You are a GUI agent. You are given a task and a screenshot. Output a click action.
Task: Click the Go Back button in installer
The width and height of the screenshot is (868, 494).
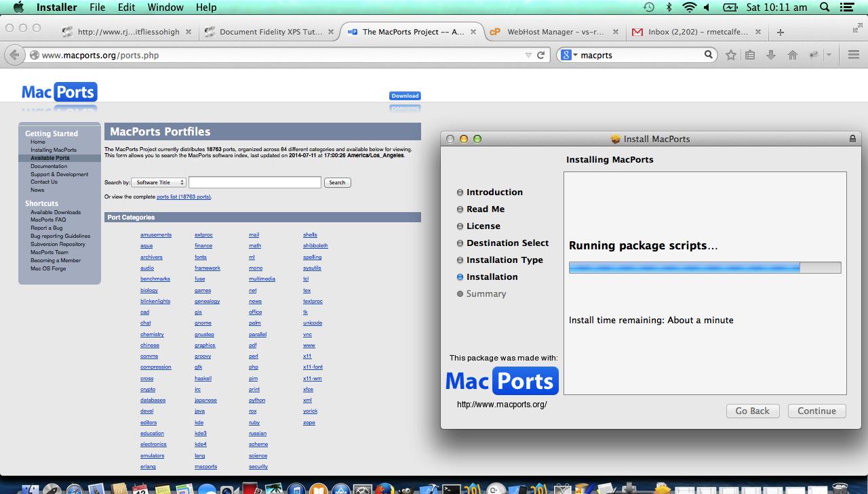click(x=752, y=411)
